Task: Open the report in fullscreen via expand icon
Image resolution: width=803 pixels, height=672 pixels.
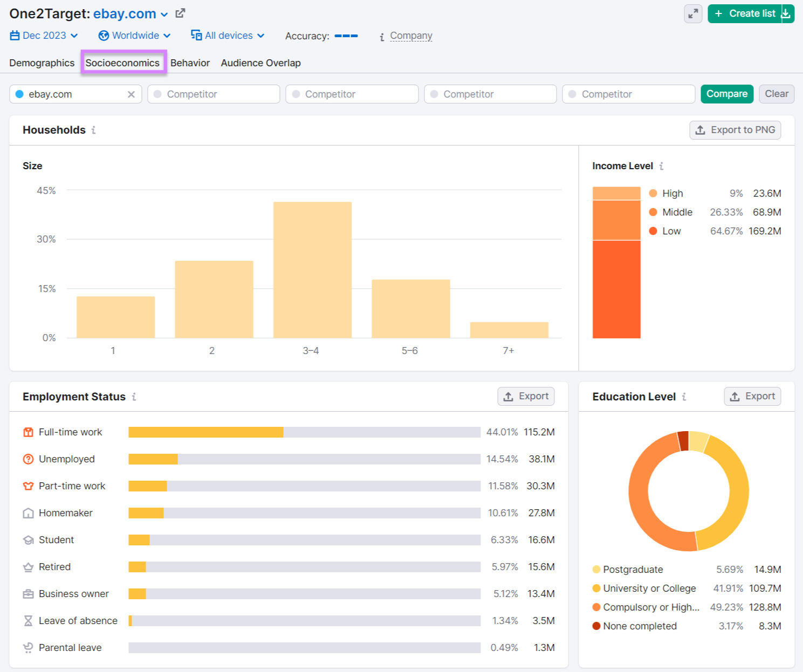Action: tap(693, 13)
